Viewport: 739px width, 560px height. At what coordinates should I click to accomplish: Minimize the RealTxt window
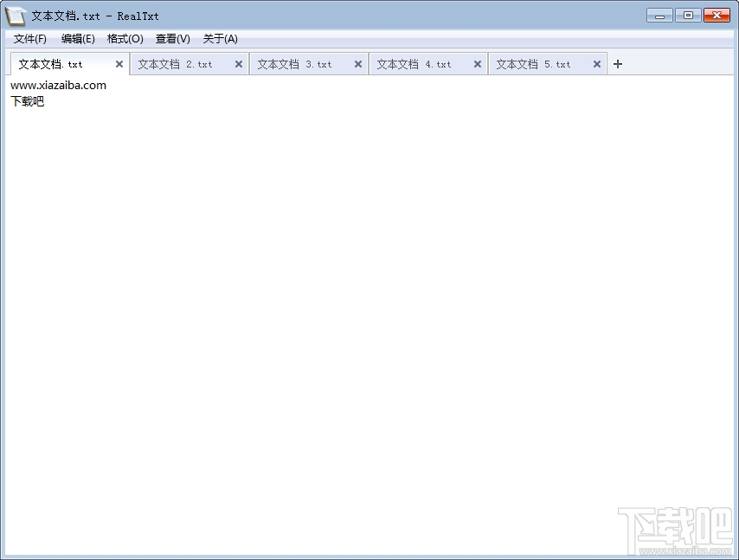pos(659,16)
